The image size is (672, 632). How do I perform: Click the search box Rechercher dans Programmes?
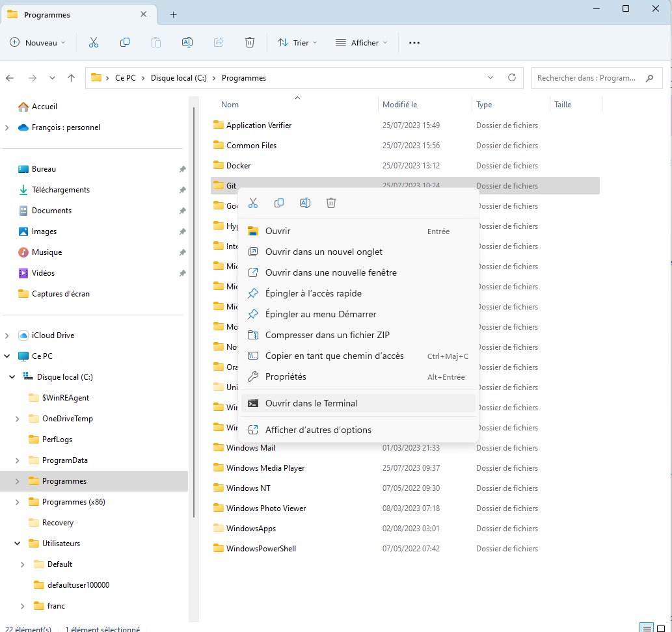589,78
